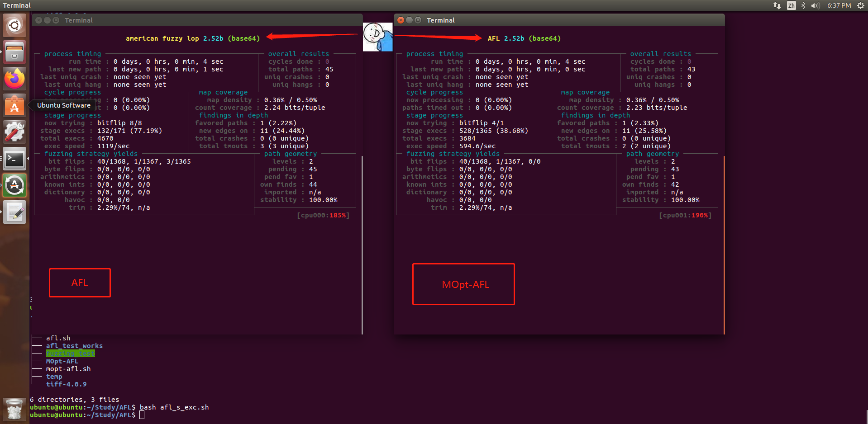
Task: Open the Terminal menu in the top bar
Action: pos(16,5)
